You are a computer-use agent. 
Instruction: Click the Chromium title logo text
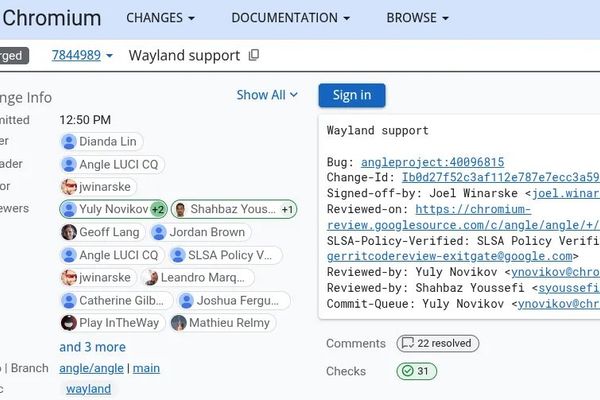point(51,18)
